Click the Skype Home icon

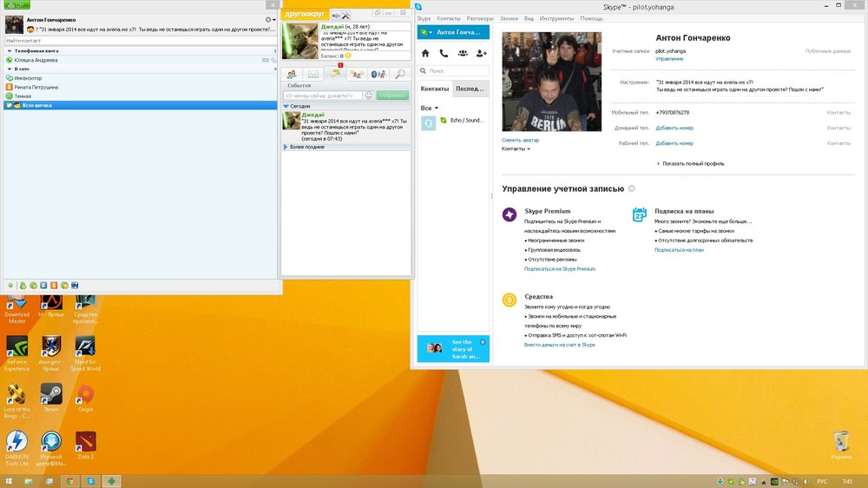425,54
